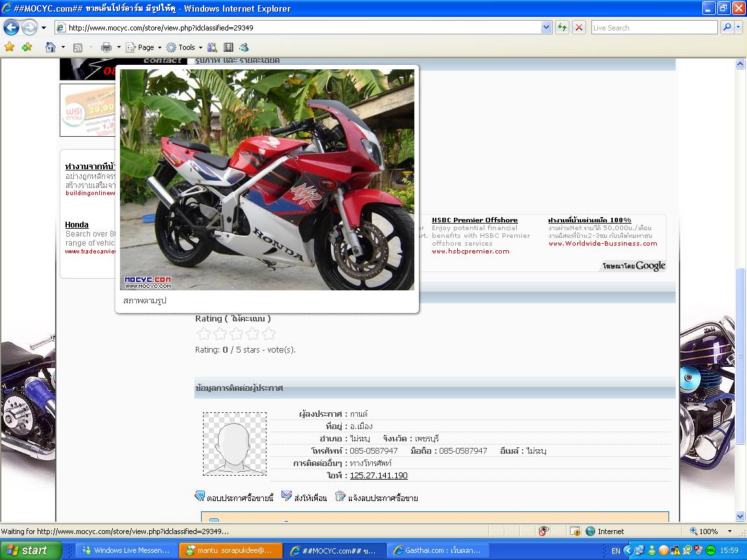Launch the Messenger toolbar icon
747x560 pixels.
point(244,47)
